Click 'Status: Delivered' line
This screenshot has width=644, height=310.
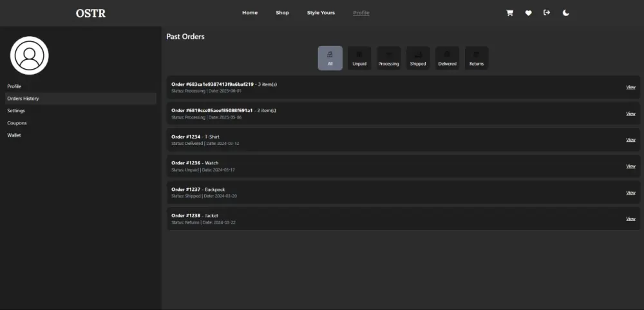coord(205,144)
